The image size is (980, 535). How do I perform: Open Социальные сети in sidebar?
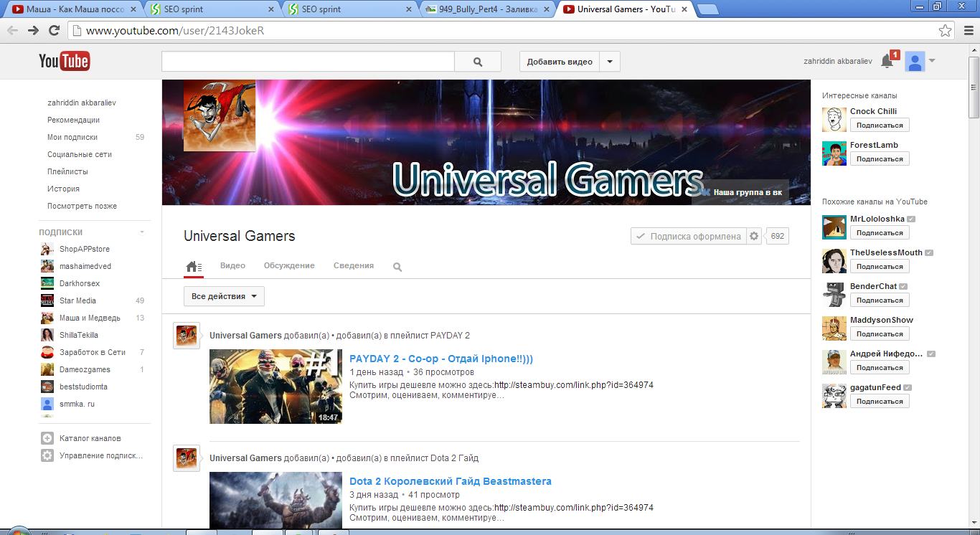[x=80, y=154]
